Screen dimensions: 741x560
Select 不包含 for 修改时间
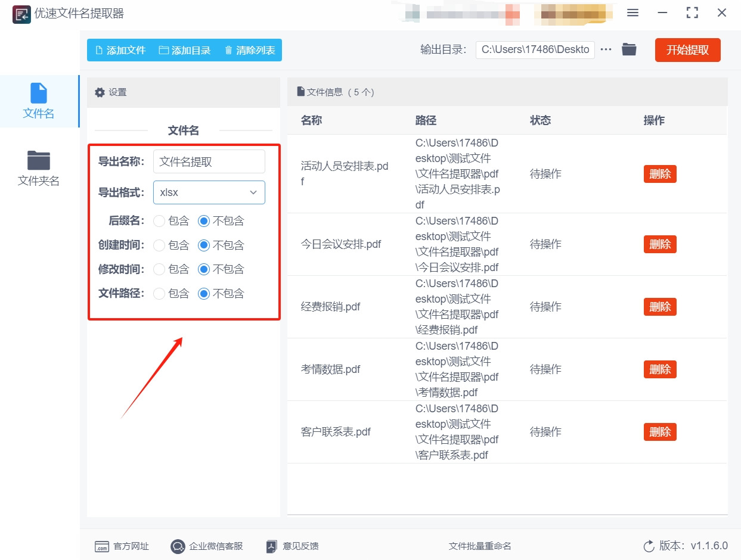click(x=221, y=269)
